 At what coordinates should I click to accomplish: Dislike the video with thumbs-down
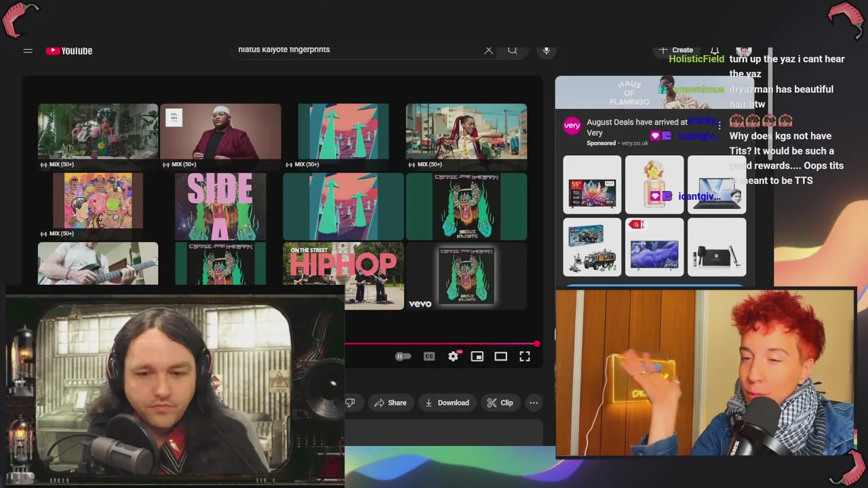(x=350, y=403)
